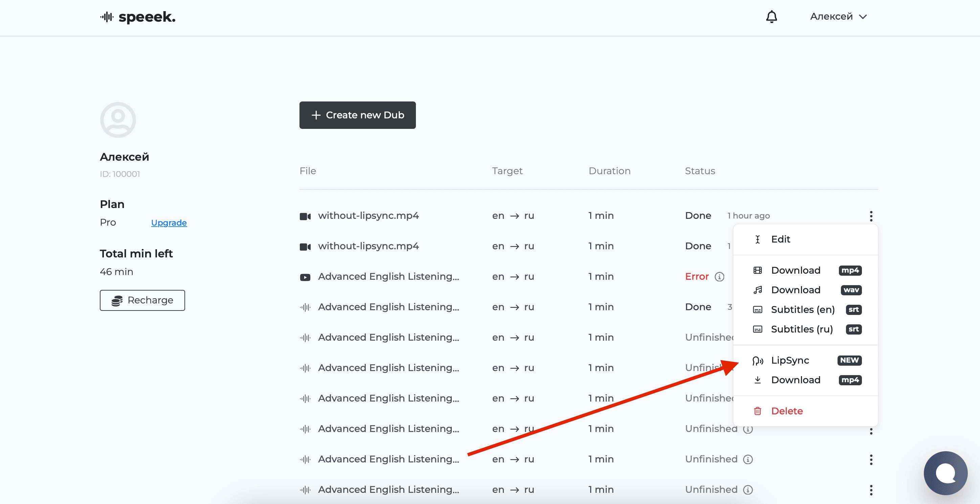980x504 pixels.
Task: Select Subtitles (en) srt option
Action: pyautogui.click(x=802, y=310)
